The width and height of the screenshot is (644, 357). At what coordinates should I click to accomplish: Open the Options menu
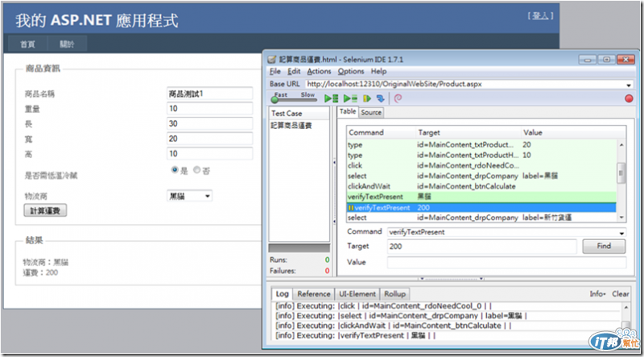tap(351, 71)
